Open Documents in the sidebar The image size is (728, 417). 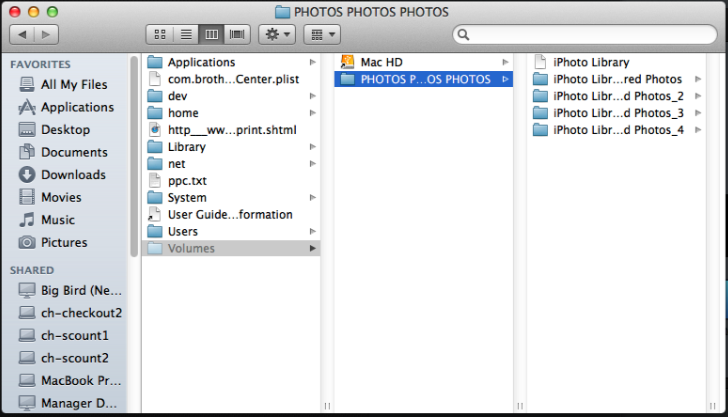pos(64,152)
